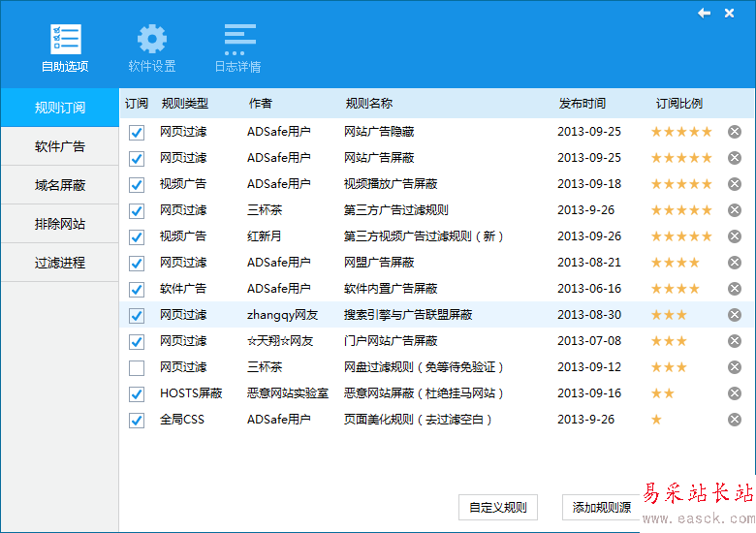This screenshot has height=533, width=756.
Task: Uncheck 软件内置广告屏蔽 checkbox
Action: (x=137, y=290)
